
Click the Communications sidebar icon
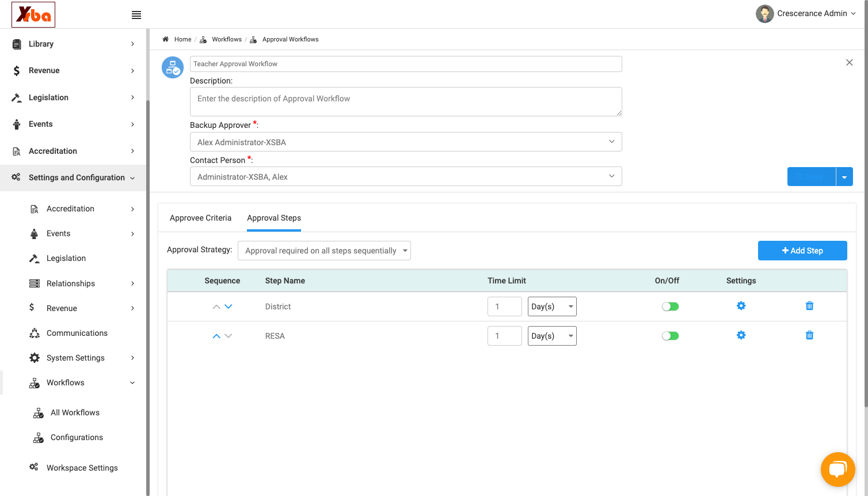point(35,333)
